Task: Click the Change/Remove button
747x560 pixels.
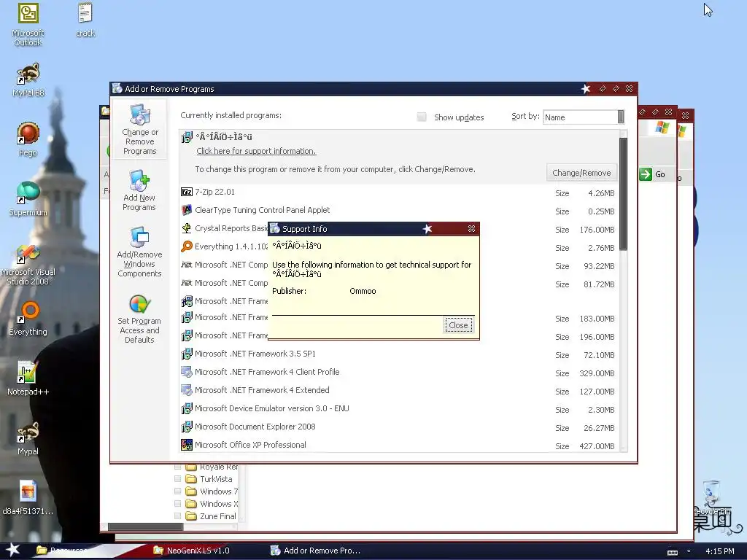Action: [581, 173]
